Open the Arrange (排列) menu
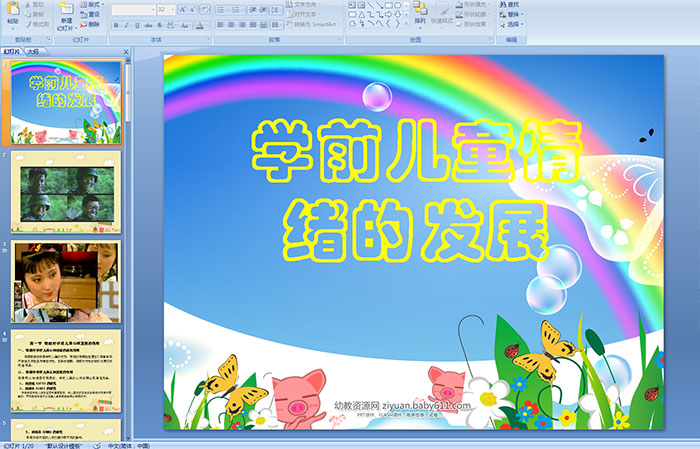The image size is (700, 449). coord(420,14)
